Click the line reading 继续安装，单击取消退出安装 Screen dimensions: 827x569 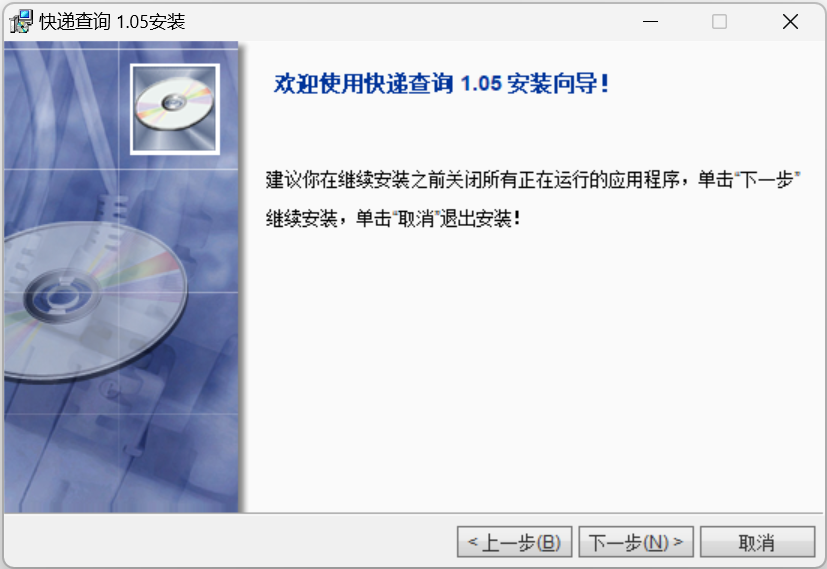[393, 218]
